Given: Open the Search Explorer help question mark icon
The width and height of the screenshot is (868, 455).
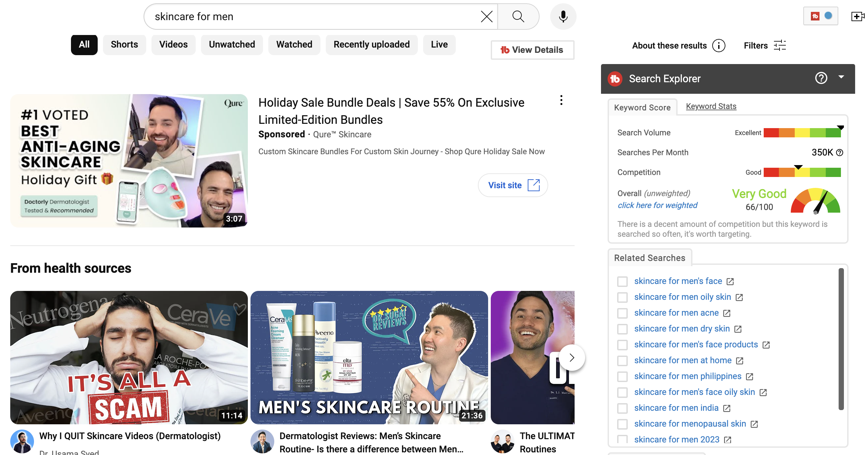Looking at the screenshot, I should pyautogui.click(x=821, y=78).
